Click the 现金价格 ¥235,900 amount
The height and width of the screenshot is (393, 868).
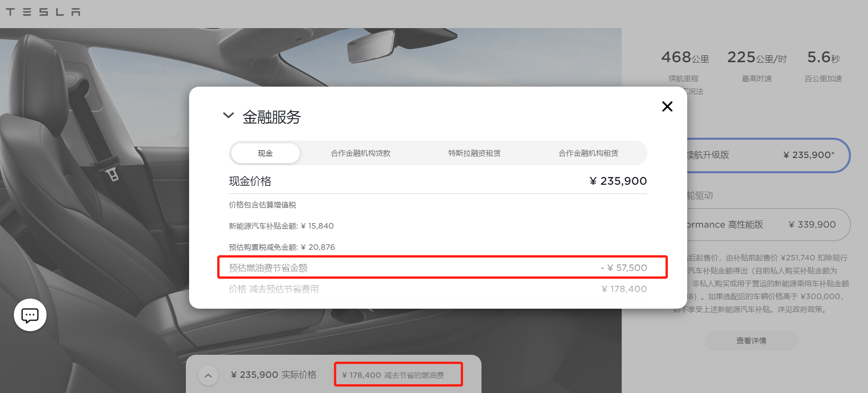618,181
